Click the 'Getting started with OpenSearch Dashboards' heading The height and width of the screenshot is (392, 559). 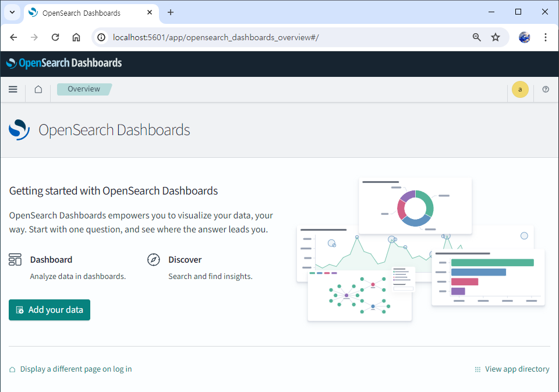[114, 191]
